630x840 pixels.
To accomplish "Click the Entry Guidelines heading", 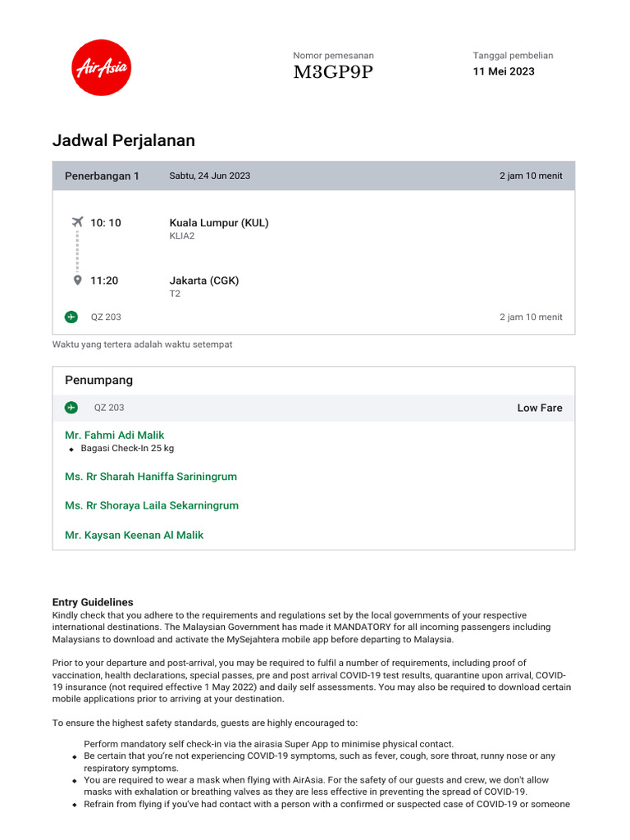I will coord(93,602).
